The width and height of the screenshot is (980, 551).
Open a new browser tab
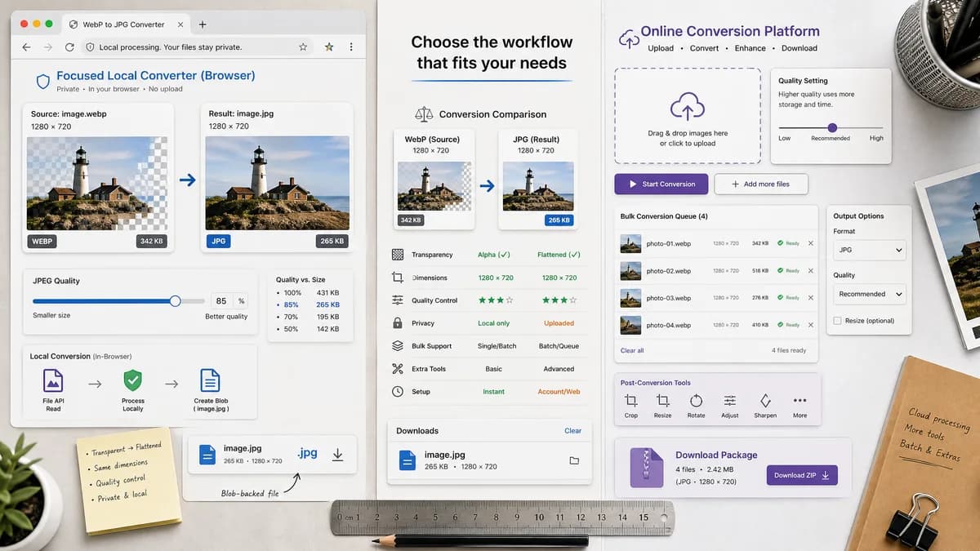pyautogui.click(x=203, y=24)
